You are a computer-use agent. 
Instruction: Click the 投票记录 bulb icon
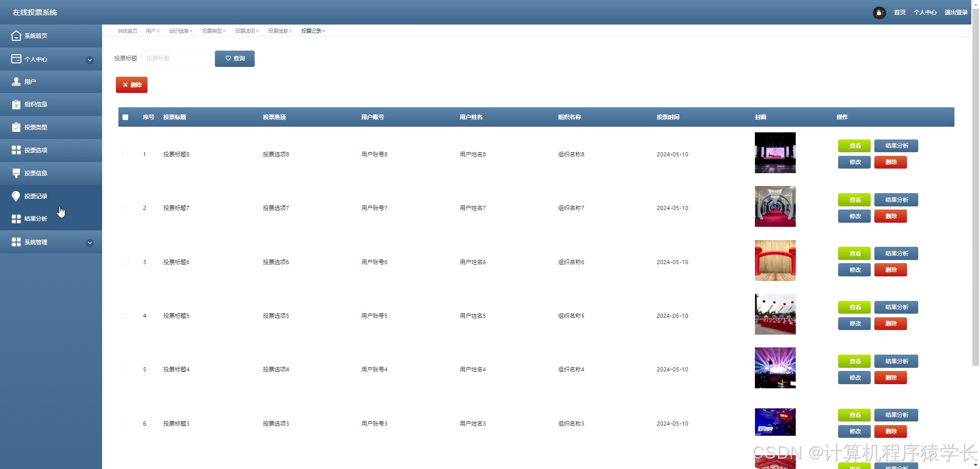pyautogui.click(x=16, y=196)
